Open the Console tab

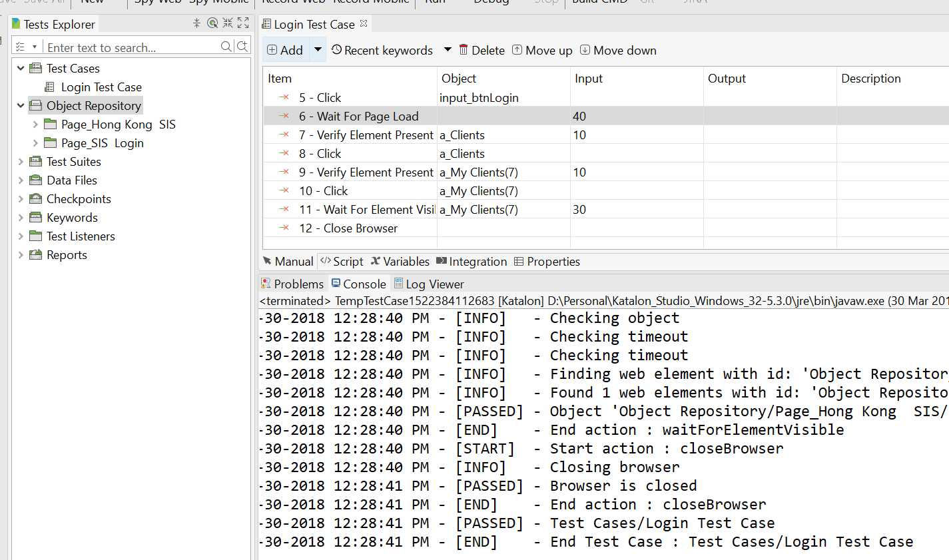click(358, 284)
